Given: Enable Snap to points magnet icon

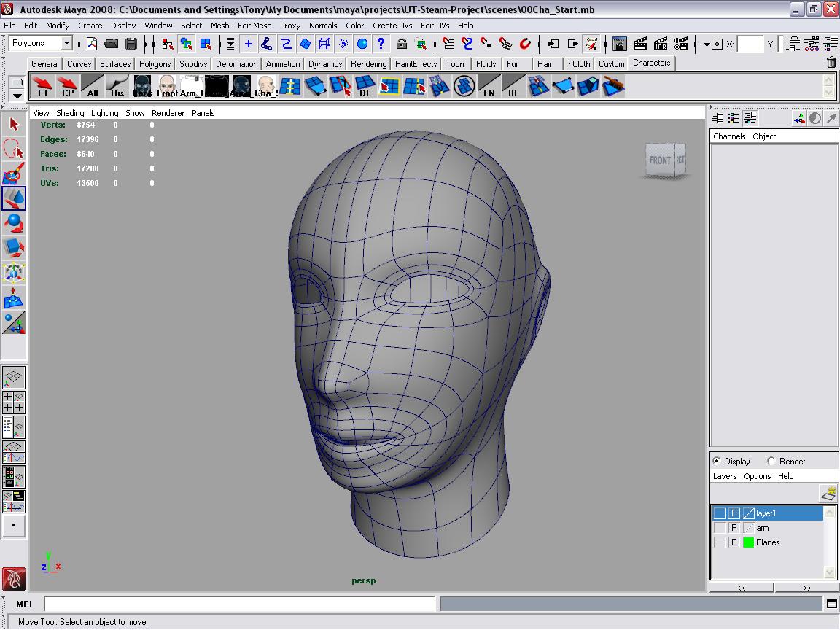Looking at the screenshot, I should [486, 44].
